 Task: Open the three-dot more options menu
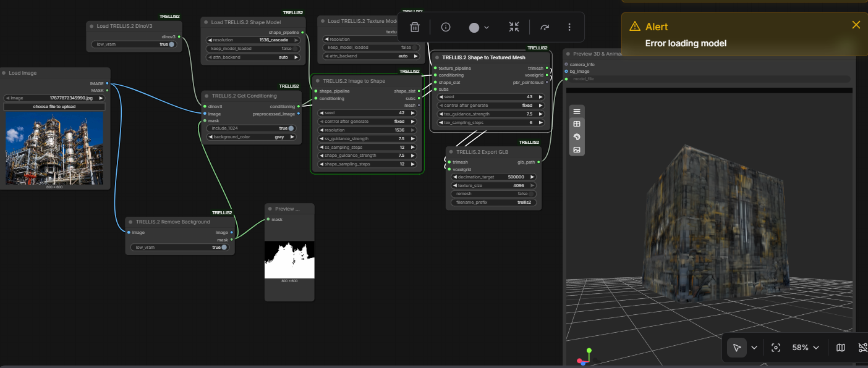point(569,27)
